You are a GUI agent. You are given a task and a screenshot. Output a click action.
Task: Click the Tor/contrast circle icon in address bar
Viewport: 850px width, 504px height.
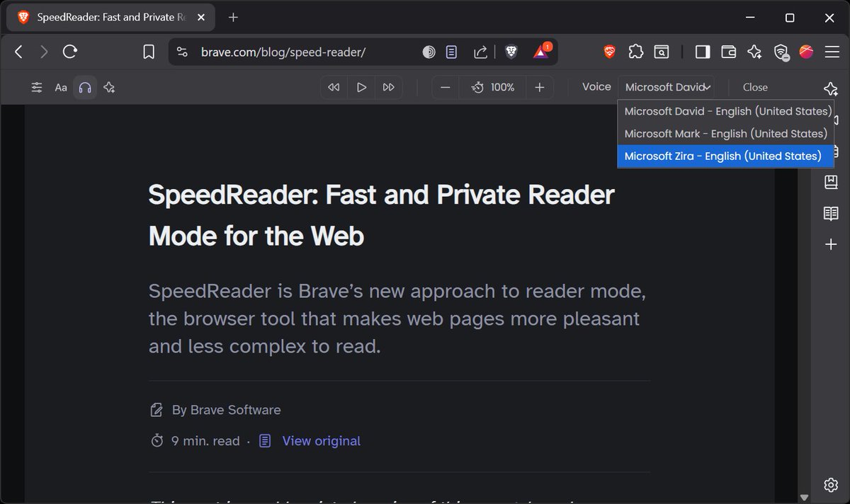coord(429,52)
